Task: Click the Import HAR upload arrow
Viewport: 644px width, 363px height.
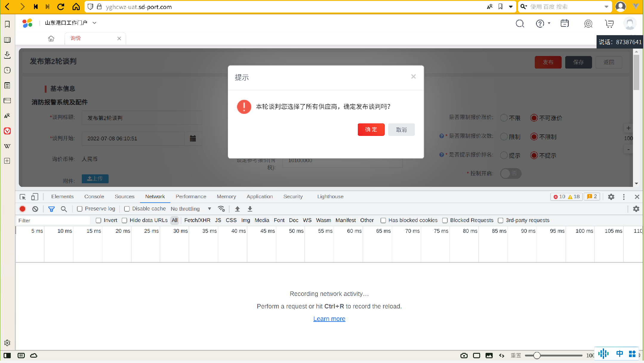Action: (238, 209)
